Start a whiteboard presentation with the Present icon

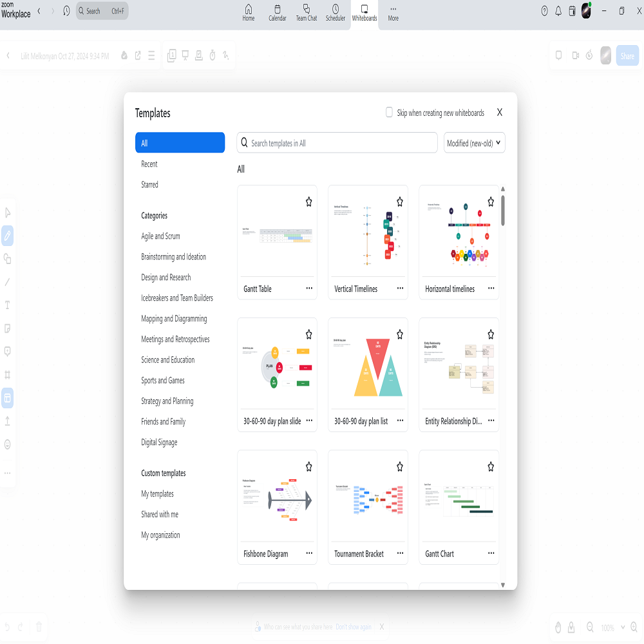click(x=185, y=55)
